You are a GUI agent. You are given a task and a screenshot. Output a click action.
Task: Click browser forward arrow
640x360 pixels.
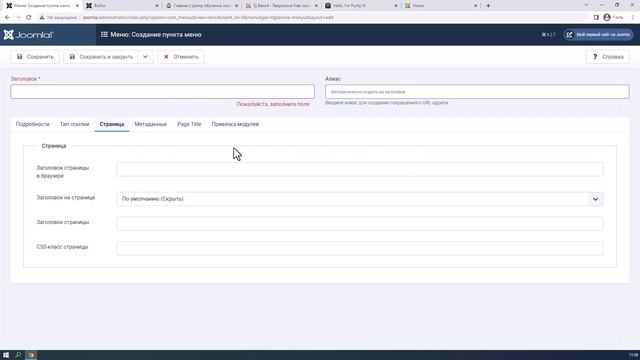point(18,18)
